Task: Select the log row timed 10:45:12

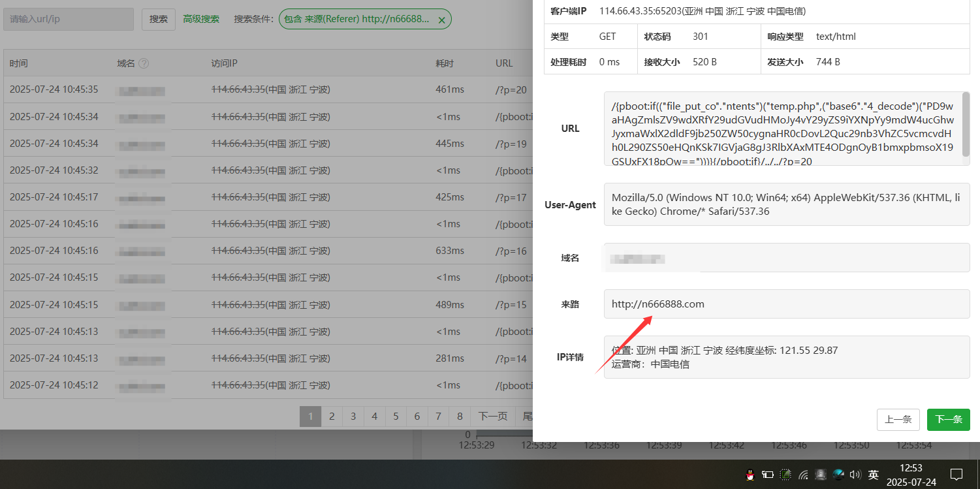Action: point(268,385)
